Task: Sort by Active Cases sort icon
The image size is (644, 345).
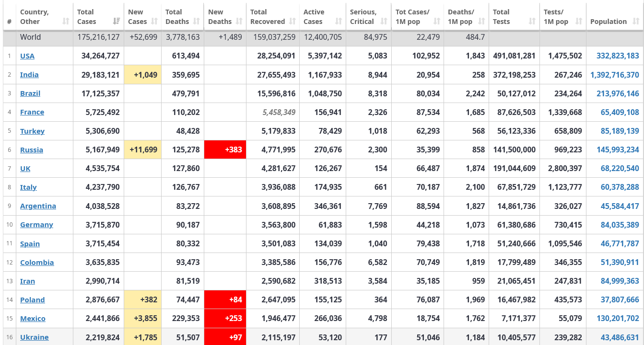Action: [339, 22]
